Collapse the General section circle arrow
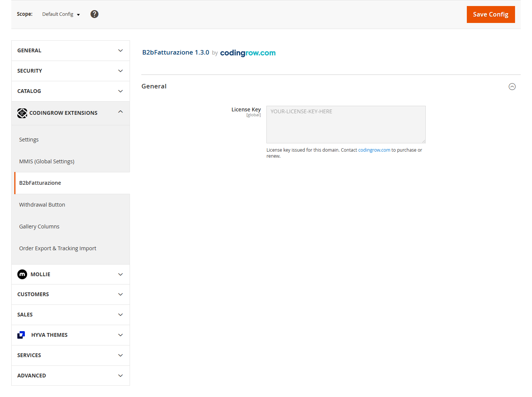This screenshot has height=397, width=532. 512,87
